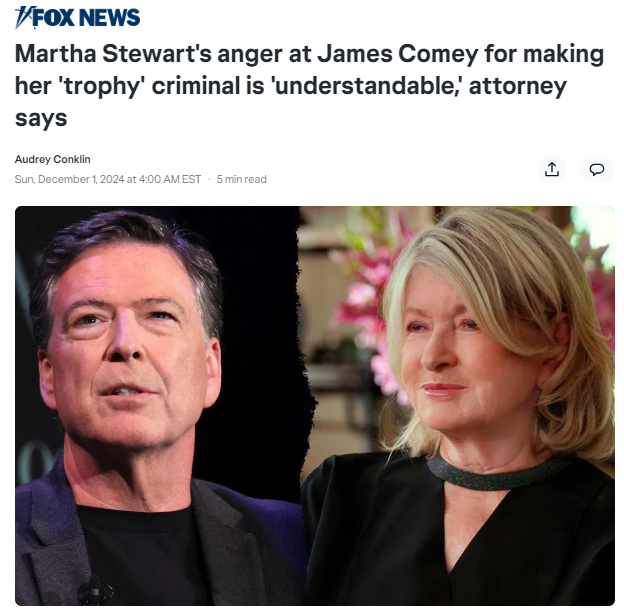Image resolution: width=624 pixels, height=613 pixels.
Task: Click the '5 min read' label
Action: [x=242, y=180]
